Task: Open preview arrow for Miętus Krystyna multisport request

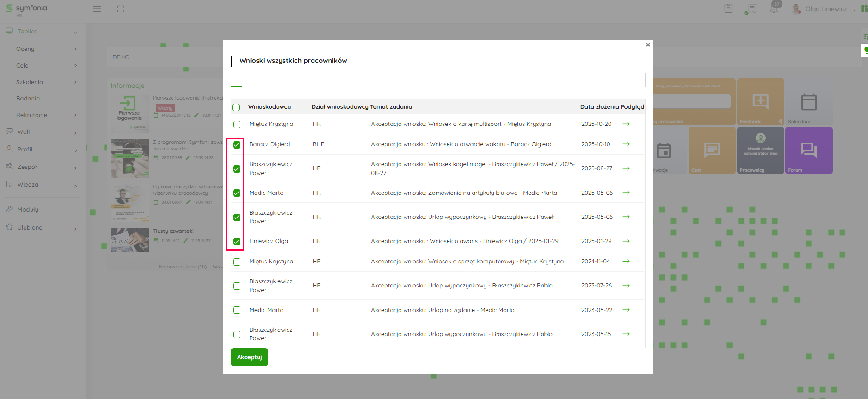Action: (626, 124)
